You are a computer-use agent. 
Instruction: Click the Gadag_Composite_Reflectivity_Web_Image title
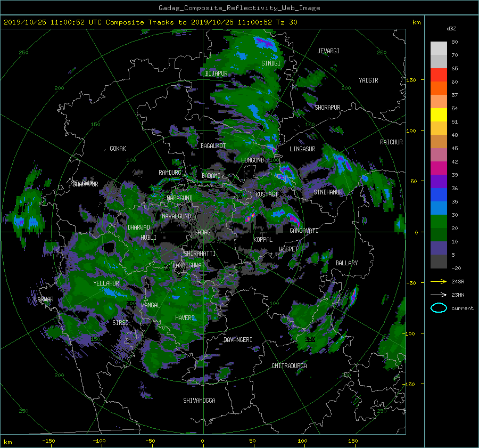239,8
